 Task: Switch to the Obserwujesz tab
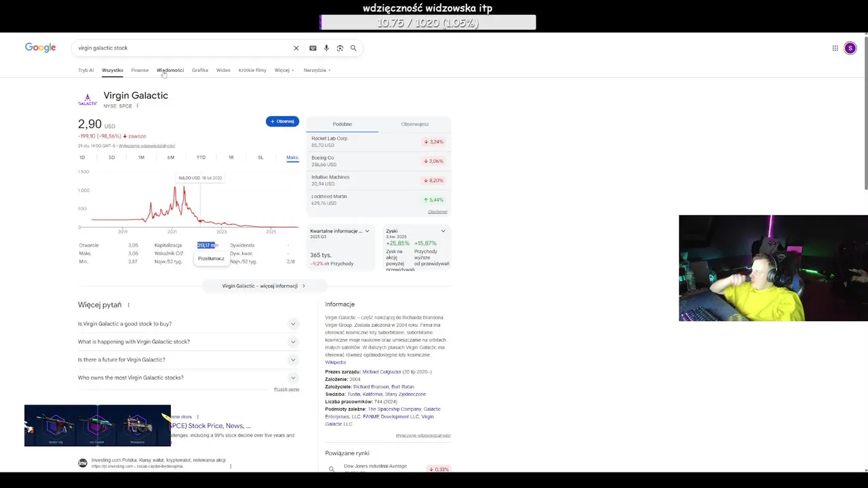coord(415,124)
